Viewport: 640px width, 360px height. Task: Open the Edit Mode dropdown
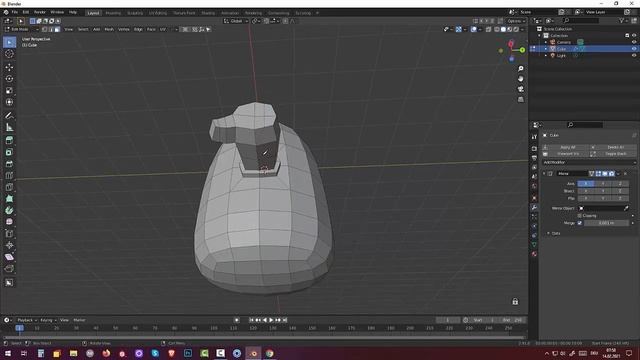click(21, 29)
